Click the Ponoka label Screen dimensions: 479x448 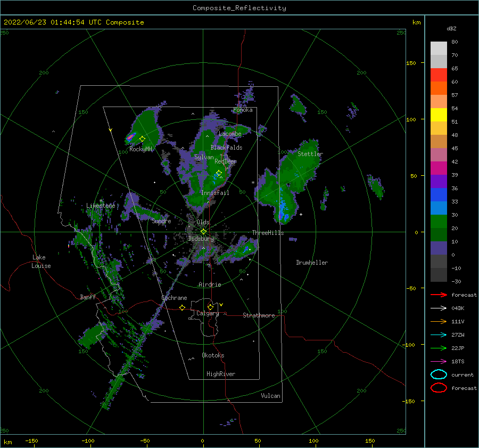point(243,110)
